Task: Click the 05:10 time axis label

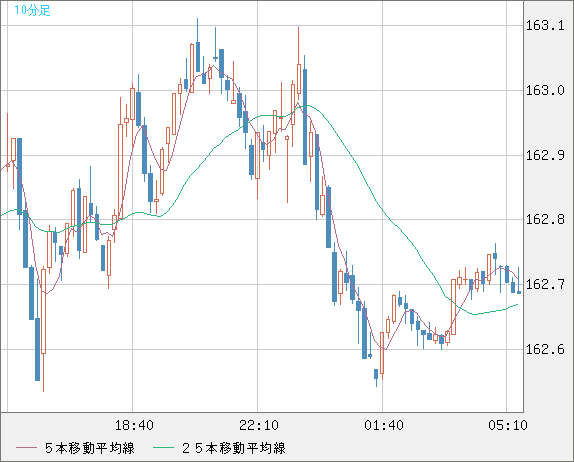Action: coord(508,425)
